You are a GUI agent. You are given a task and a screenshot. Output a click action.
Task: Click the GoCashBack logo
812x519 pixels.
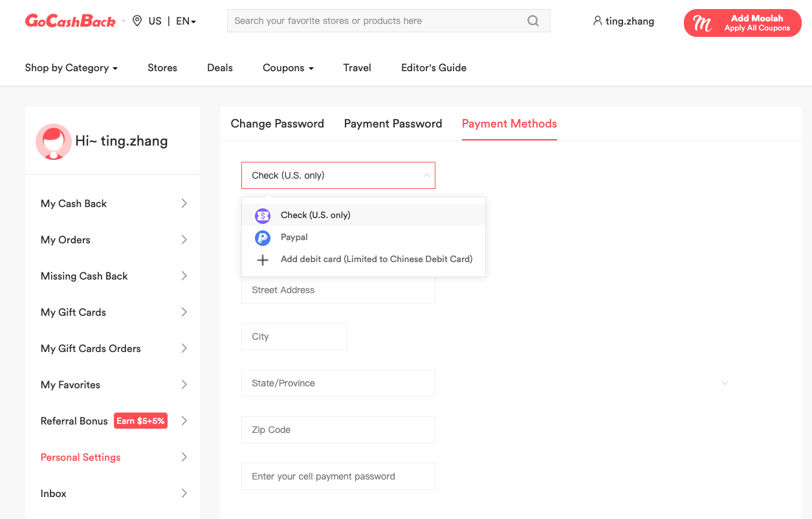pos(70,21)
